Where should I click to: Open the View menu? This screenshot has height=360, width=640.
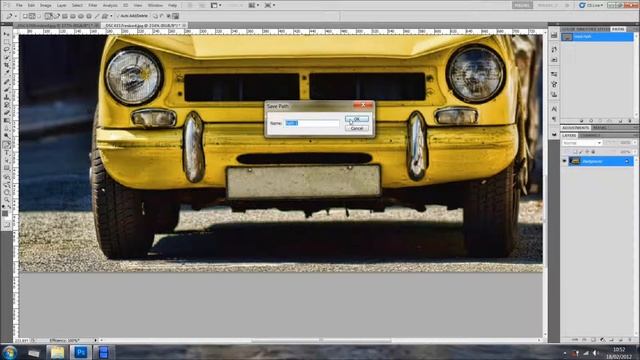138,5
